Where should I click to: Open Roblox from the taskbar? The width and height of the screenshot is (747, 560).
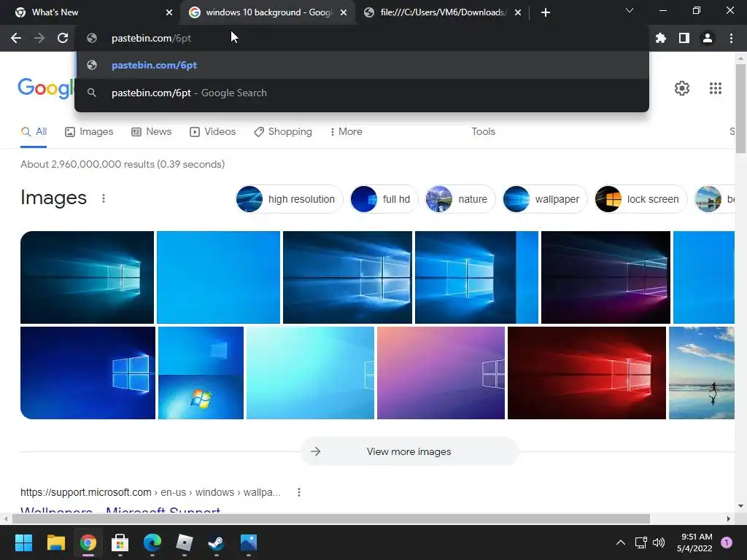click(x=185, y=542)
